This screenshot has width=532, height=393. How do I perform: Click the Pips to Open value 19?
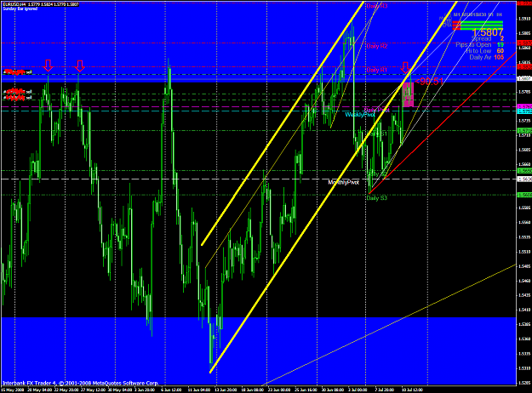(501, 45)
